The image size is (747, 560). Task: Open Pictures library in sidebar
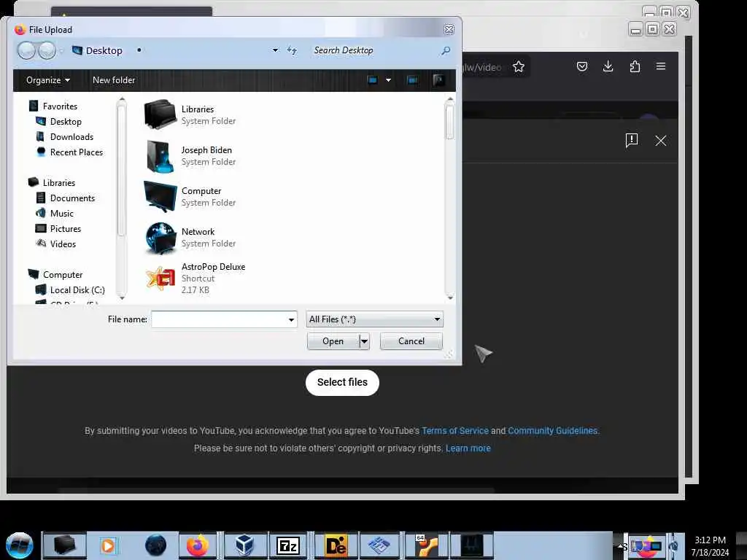pyautogui.click(x=58, y=228)
